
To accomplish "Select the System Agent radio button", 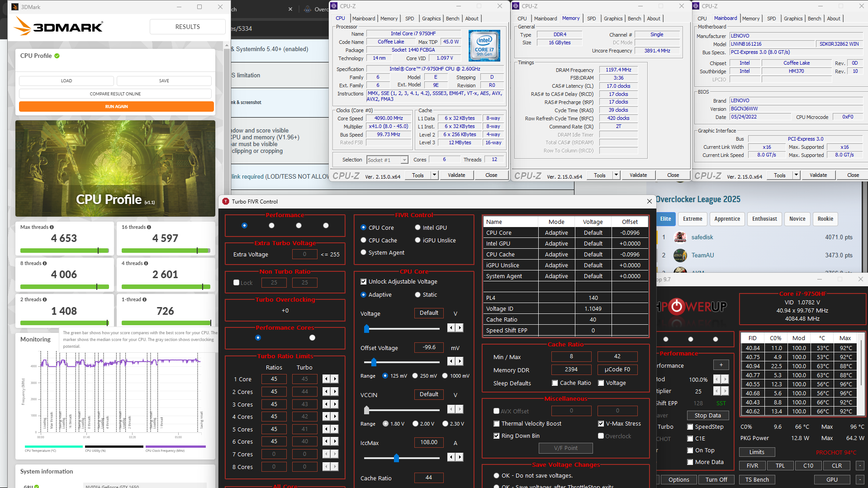I will click(363, 252).
